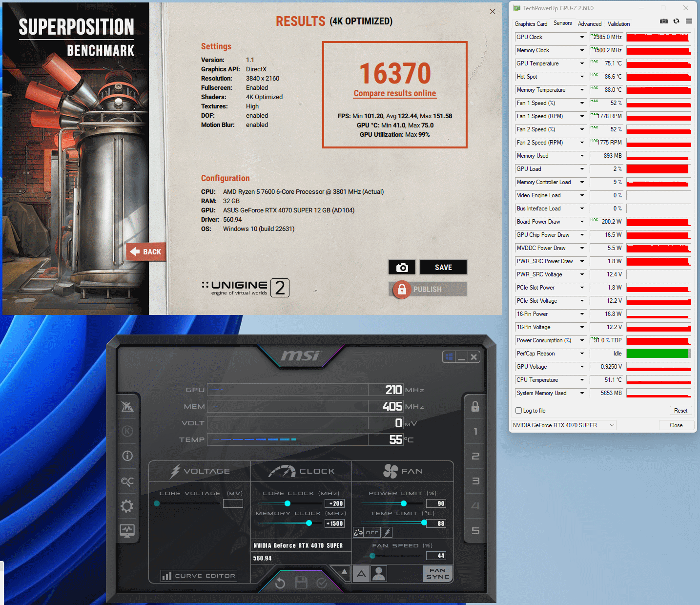
Task: Click the Power Limit 90 value field
Action: coord(436,503)
